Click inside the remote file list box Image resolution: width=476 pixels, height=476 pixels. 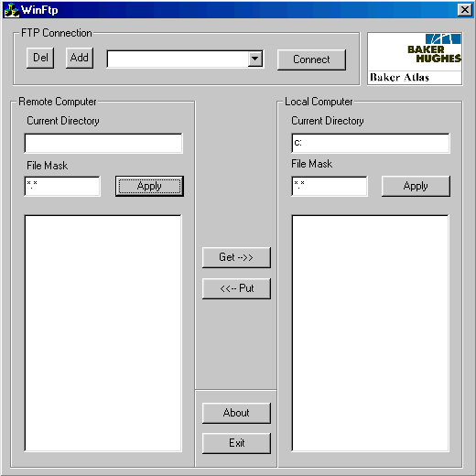tap(103, 333)
